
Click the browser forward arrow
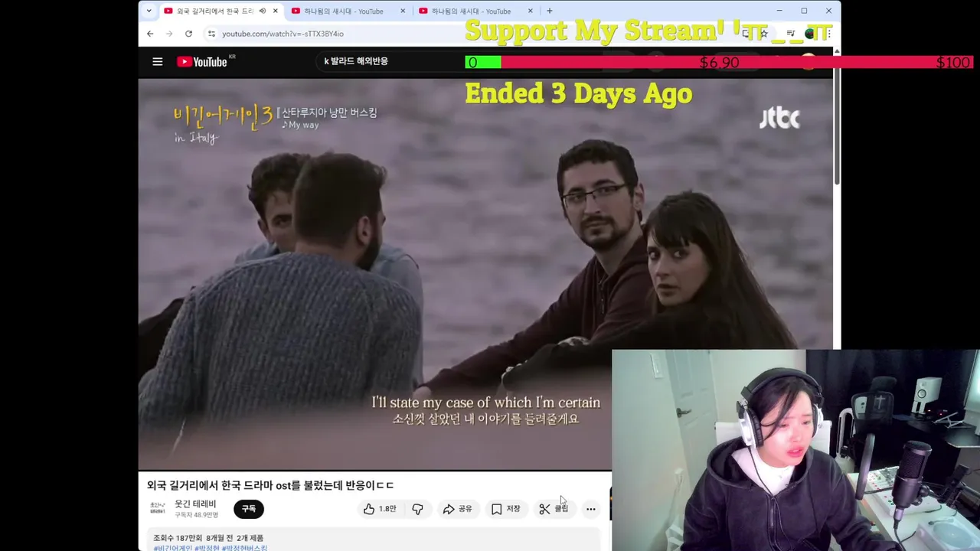(169, 34)
